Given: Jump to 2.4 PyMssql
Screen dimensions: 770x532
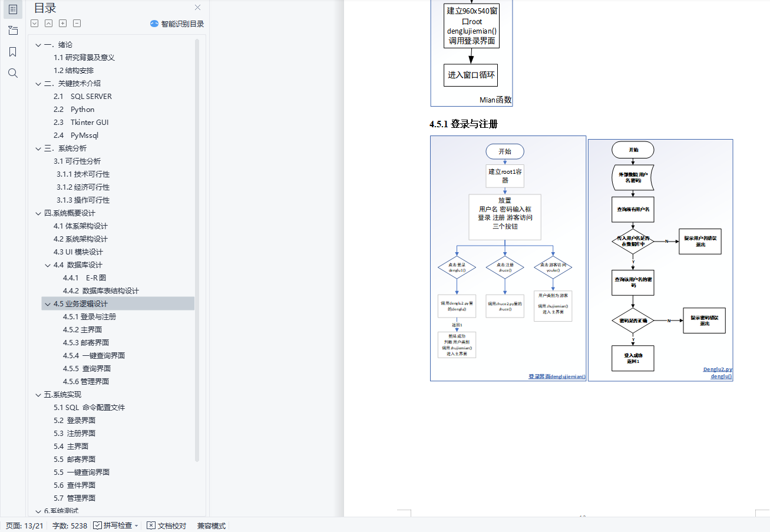Looking at the screenshot, I should [x=76, y=136].
